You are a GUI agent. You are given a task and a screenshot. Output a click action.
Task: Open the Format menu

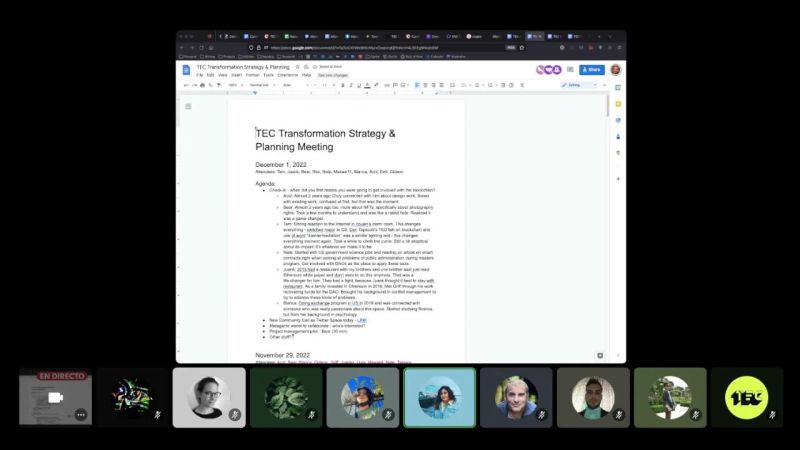253,75
